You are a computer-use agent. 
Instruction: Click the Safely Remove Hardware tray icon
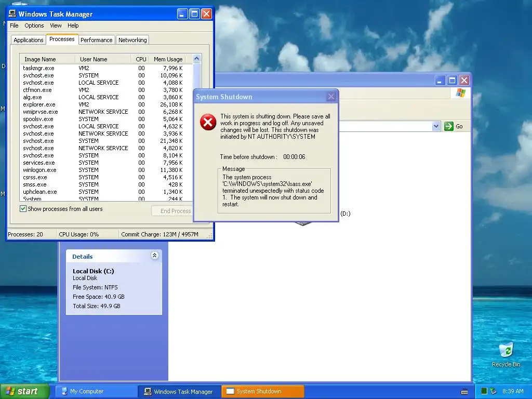[x=494, y=391]
